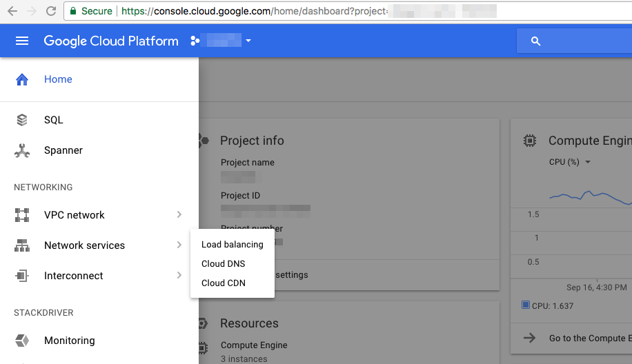
Task: Open the hamburger navigation menu
Action: 22,41
